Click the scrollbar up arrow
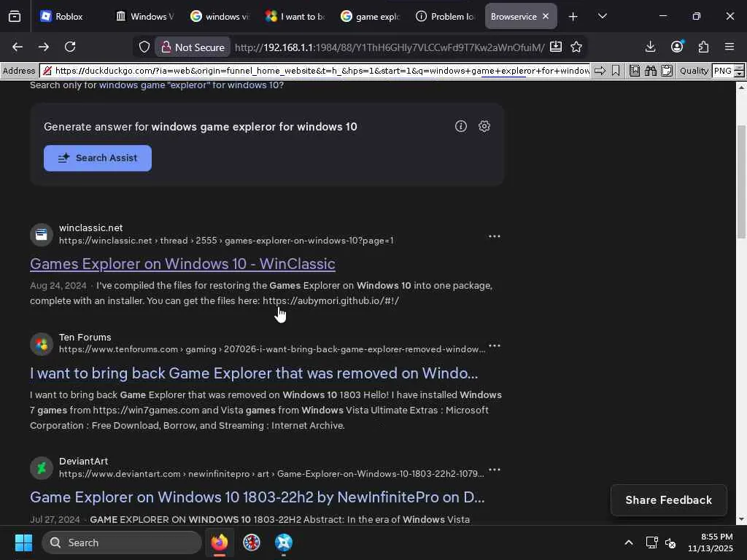The width and height of the screenshot is (747, 560). click(741, 87)
